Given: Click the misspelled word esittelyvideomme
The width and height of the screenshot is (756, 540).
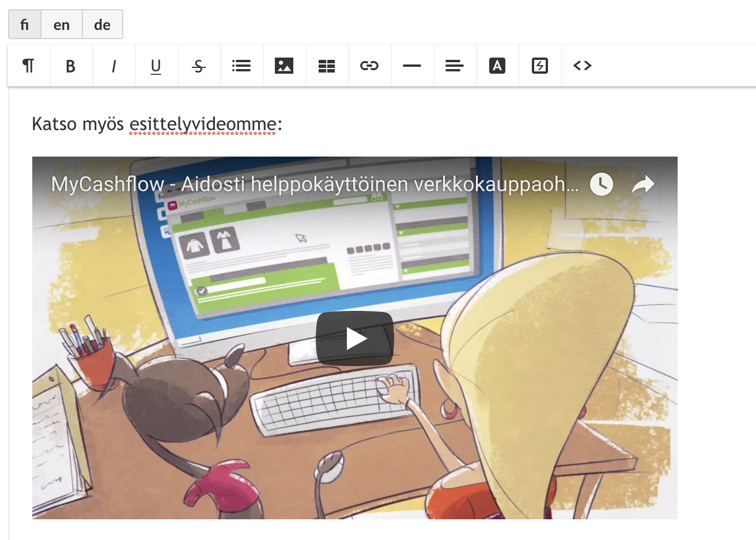Looking at the screenshot, I should click(203, 124).
